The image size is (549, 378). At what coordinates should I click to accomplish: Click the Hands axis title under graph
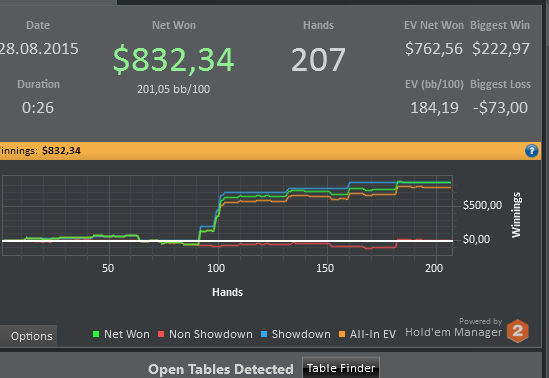click(x=227, y=292)
